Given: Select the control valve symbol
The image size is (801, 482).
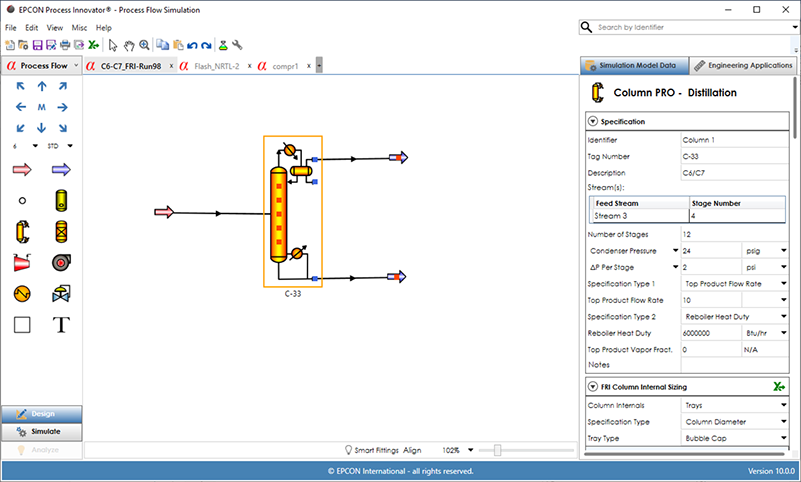Looking at the screenshot, I should 61,294.
